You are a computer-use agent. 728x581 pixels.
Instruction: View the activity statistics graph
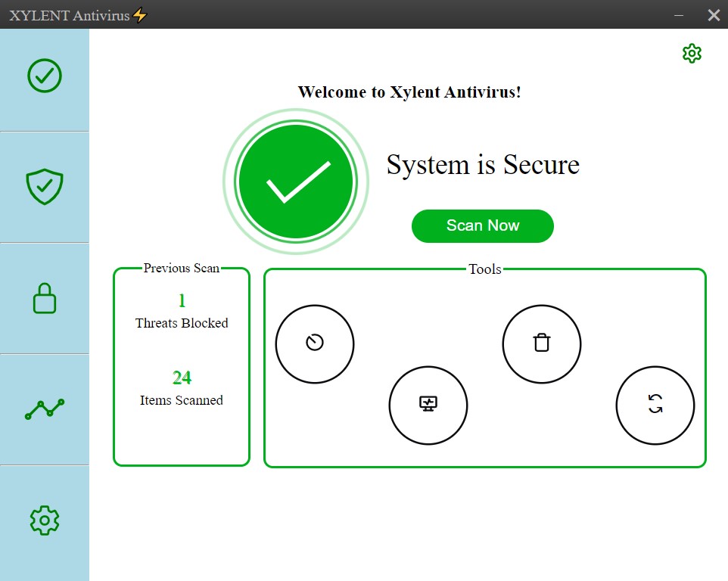[x=45, y=409]
